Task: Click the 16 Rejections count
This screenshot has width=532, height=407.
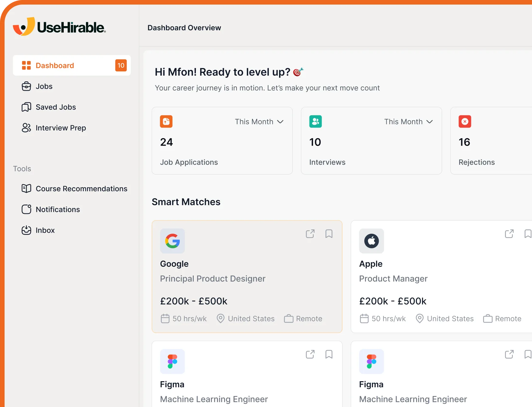Action: click(464, 142)
